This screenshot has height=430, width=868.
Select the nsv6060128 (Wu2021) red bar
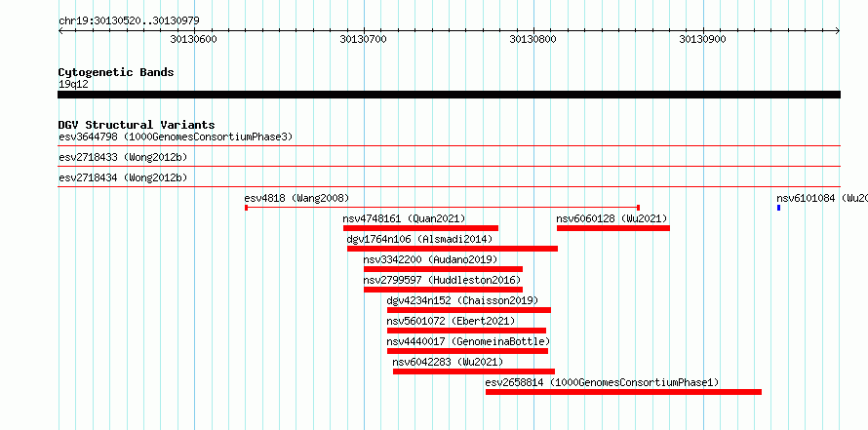pyautogui.click(x=613, y=228)
